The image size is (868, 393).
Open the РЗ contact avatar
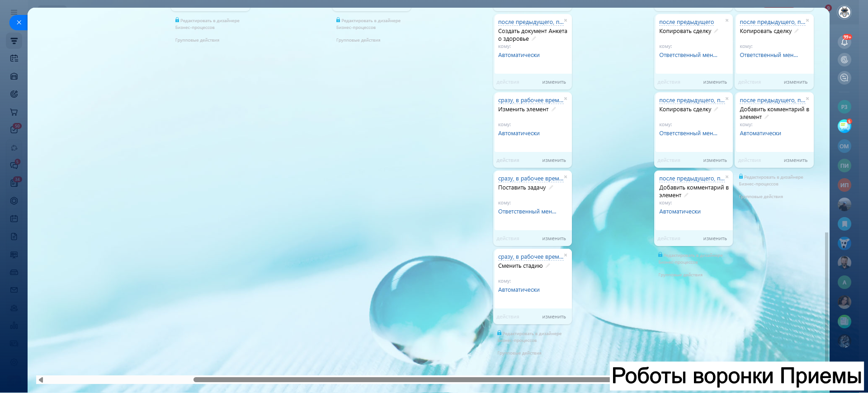pyautogui.click(x=844, y=107)
